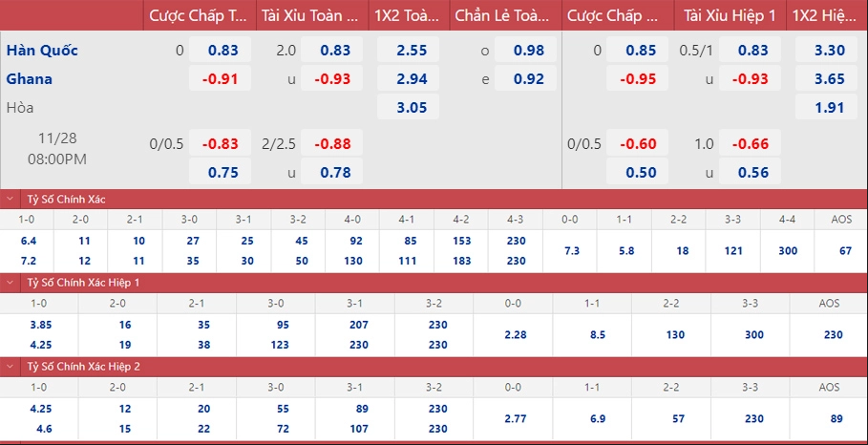Pick first-half handicap 0/0.5 odds -0.60
Screen dimensions: 868x445
(x=637, y=144)
